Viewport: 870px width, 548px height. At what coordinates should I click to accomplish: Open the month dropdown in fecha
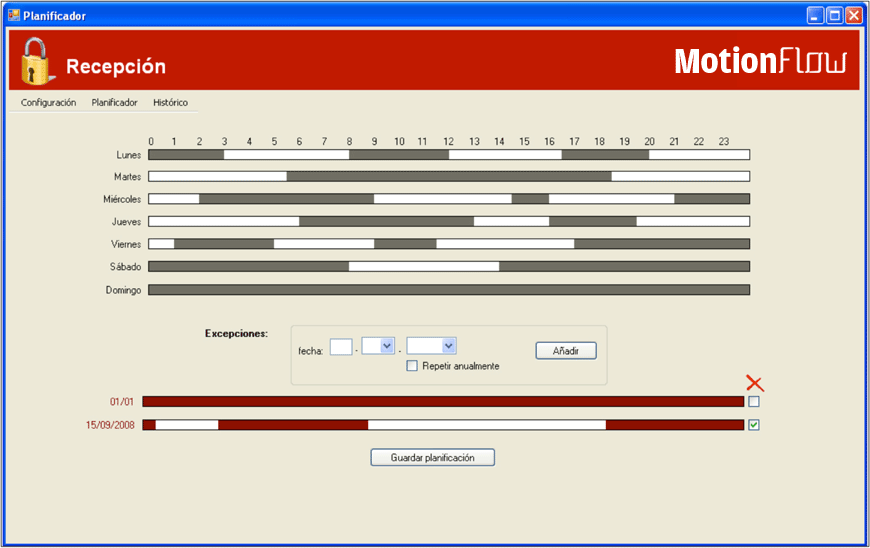pyautogui.click(x=387, y=346)
